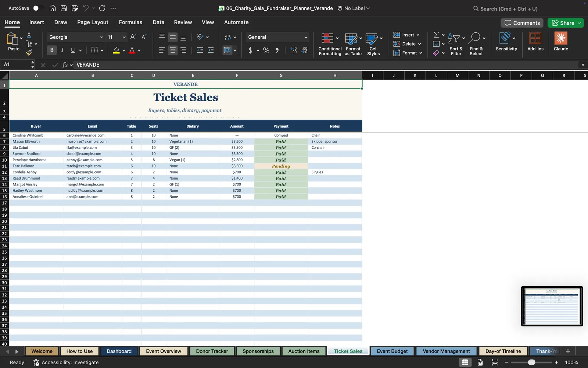Open Conditional Formatting
Viewport: 588px width, 368px height.
click(330, 44)
